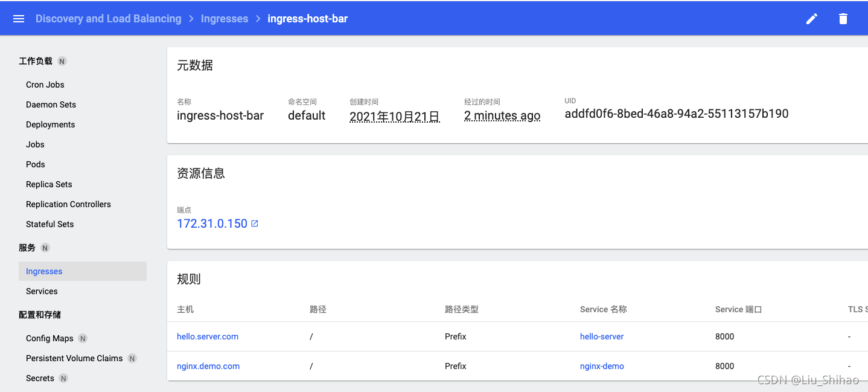The image size is (868, 392).
Task: Click the 路径类型 column header
Action: pos(462,309)
